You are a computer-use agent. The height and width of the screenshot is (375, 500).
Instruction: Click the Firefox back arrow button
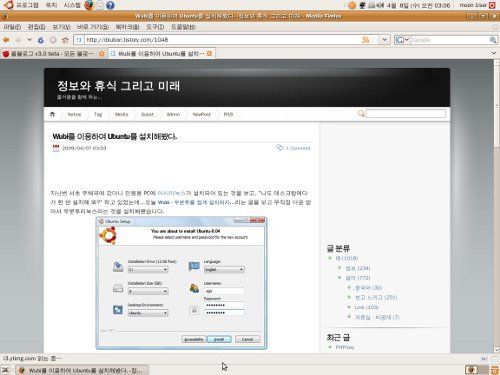pyautogui.click(x=6, y=40)
